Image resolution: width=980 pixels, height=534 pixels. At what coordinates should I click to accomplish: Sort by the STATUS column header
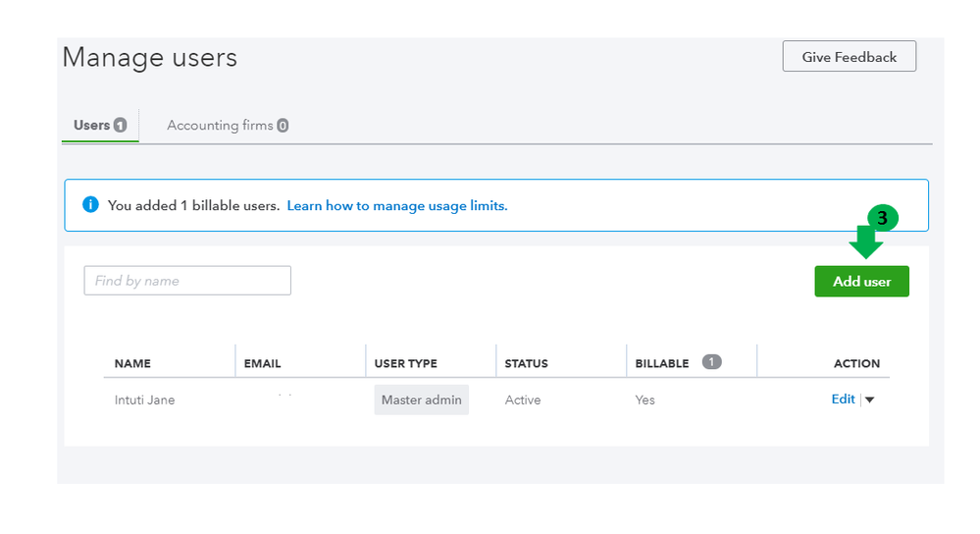tap(526, 363)
